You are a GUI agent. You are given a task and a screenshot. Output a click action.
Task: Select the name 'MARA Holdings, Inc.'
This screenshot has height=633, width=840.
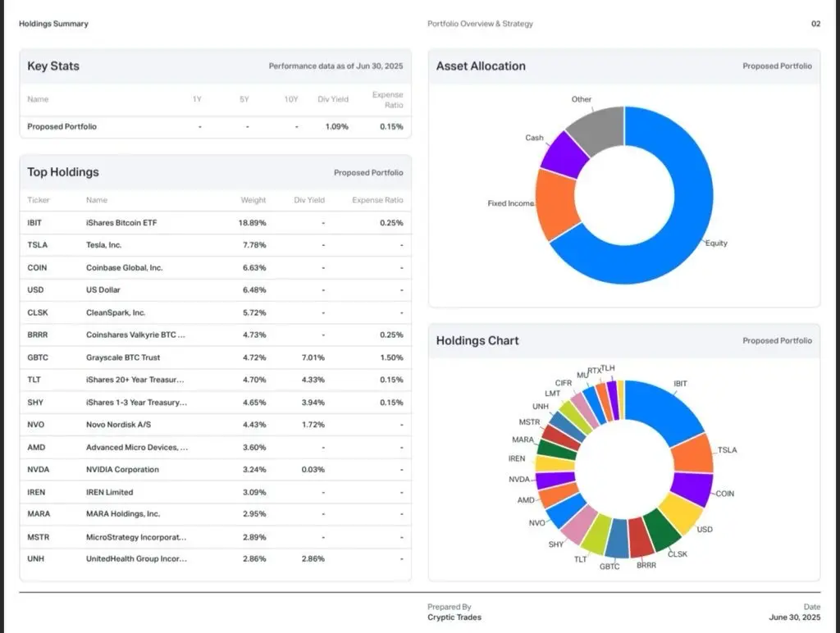tap(123, 513)
